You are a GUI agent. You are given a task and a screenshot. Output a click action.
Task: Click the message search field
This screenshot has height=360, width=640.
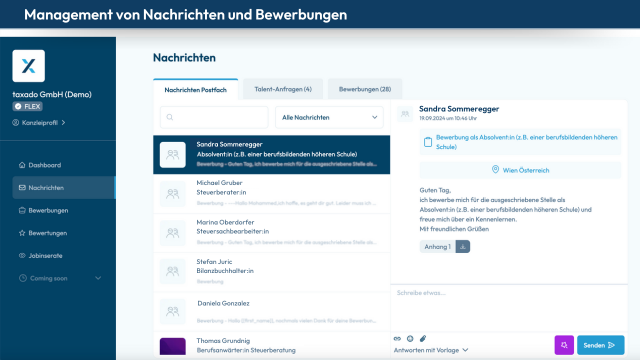click(214, 118)
